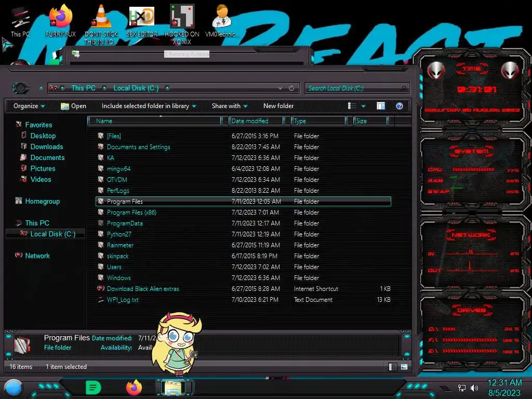The height and width of the screenshot is (399, 532).
Task: Open Videos in the navigation pane
Action: [x=41, y=179]
